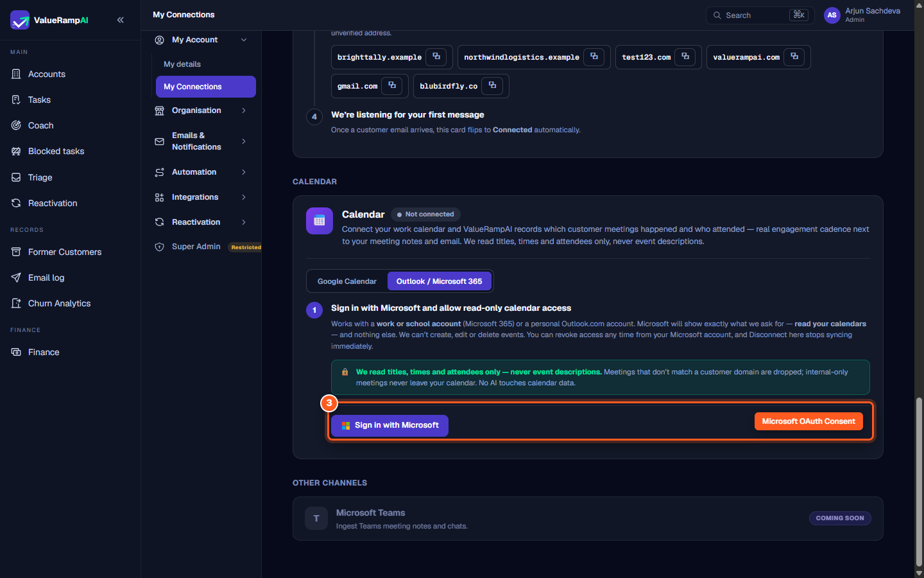Click the Churn Analytics icon
The width and height of the screenshot is (924, 578).
(x=16, y=303)
